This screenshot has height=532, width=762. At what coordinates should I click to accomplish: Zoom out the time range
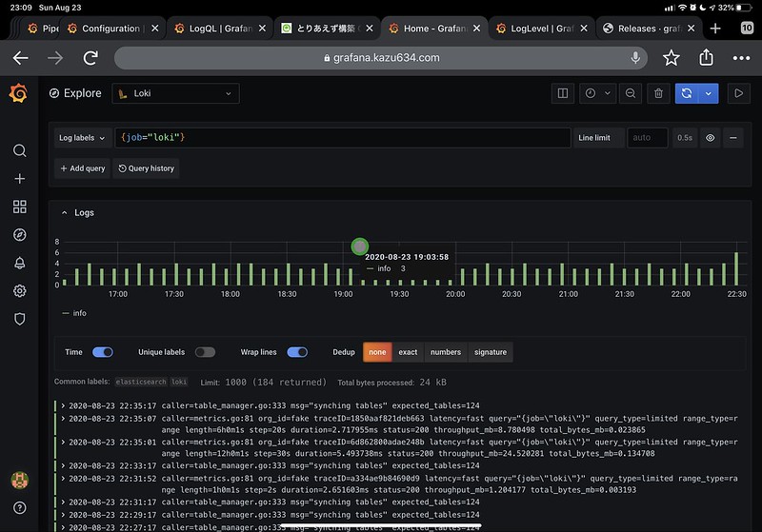point(631,93)
